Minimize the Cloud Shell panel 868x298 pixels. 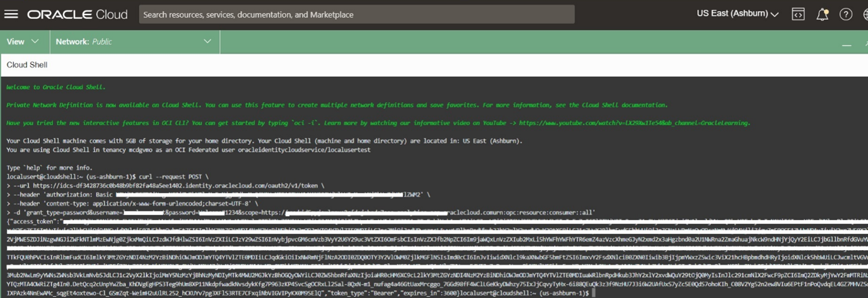tap(847, 44)
